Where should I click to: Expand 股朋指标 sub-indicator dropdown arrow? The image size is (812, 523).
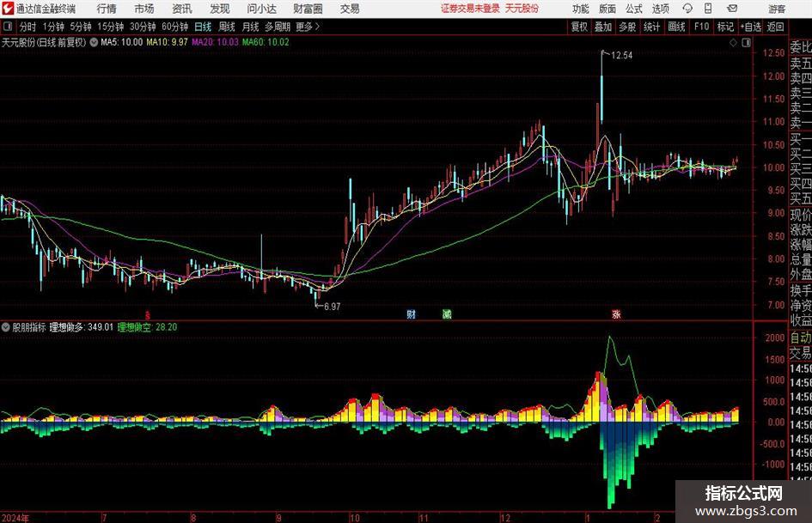(6, 327)
